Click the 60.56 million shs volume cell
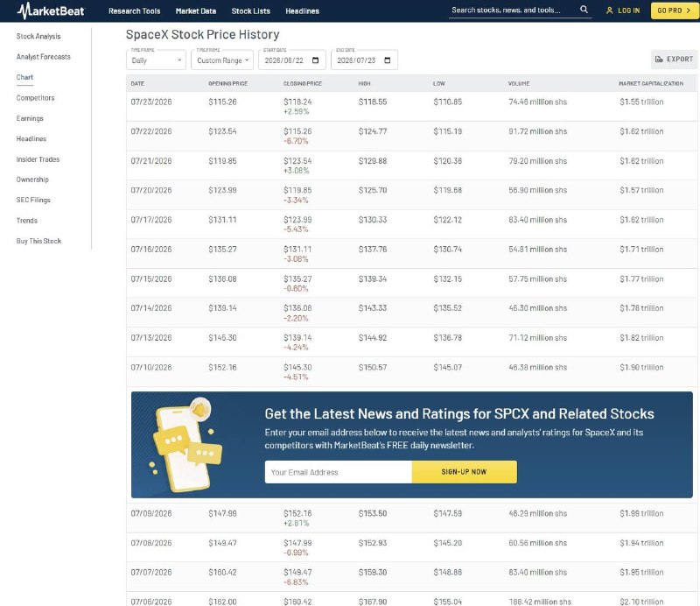Viewport: 700px width, 606px height. point(538,543)
